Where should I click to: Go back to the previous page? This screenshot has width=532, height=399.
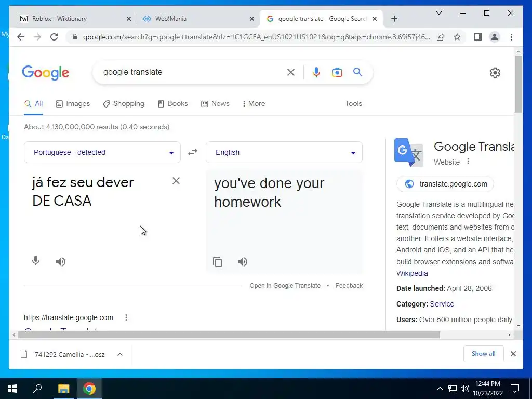pyautogui.click(x=21, y=37)
